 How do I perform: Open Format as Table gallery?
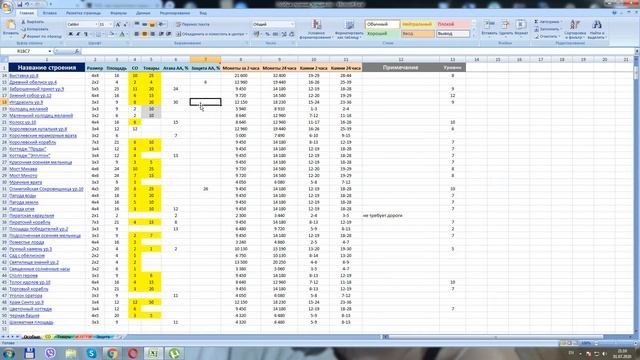(349, 29)
